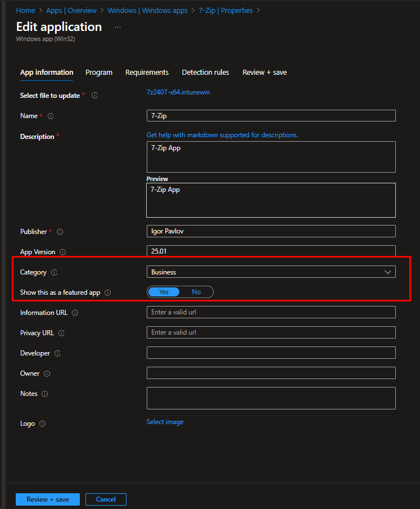
Task: Set featured app toggle to No
Action: click(x=196, y=292)
